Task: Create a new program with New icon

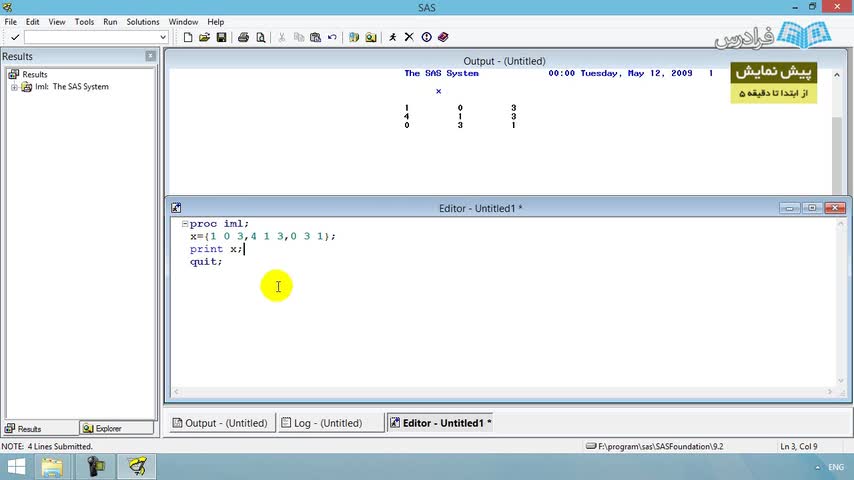Action: (x=188, y=37)
